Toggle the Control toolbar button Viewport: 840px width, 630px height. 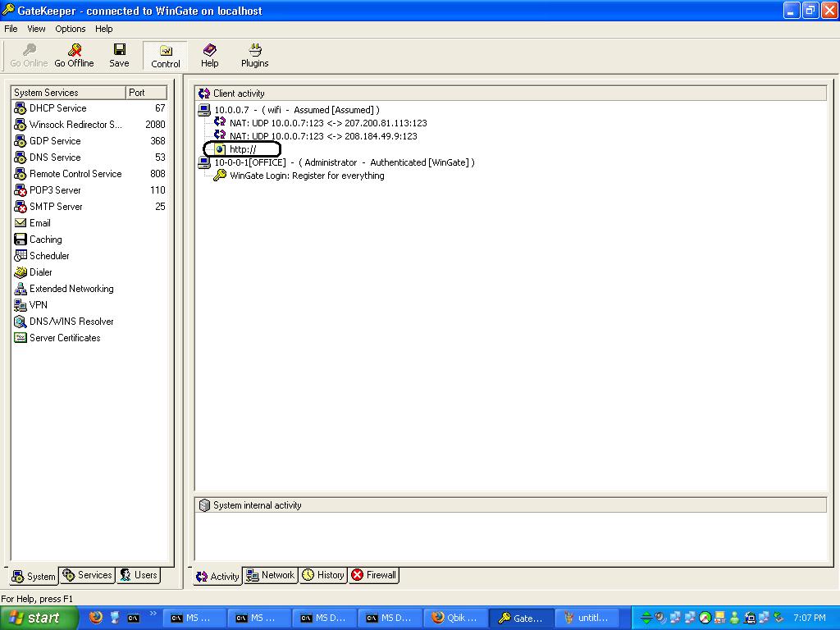click(x=166, y=55)
